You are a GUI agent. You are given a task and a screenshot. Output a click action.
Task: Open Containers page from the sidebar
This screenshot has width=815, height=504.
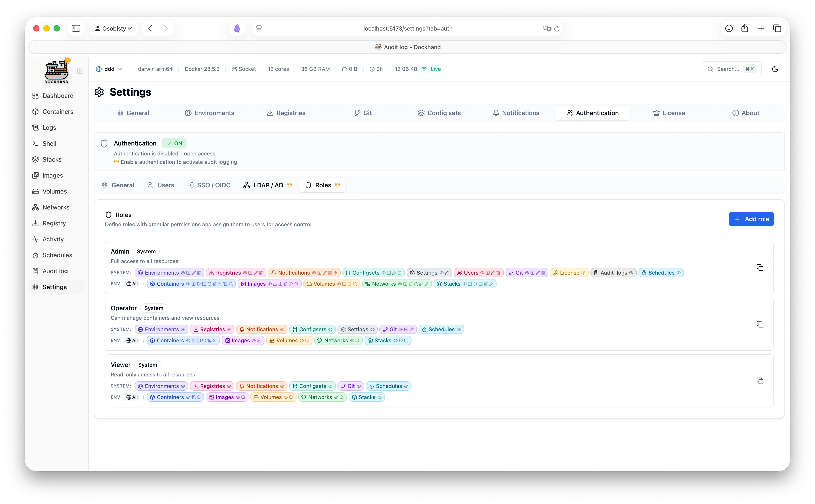click(57, 112)
